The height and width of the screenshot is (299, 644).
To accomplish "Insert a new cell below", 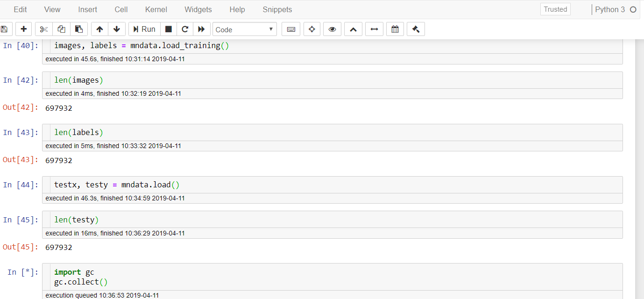I will [23, 29].
